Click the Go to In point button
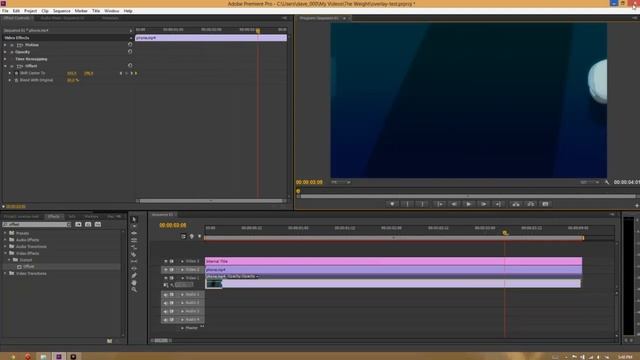640x360 pixels. click(x=439, y=204)
